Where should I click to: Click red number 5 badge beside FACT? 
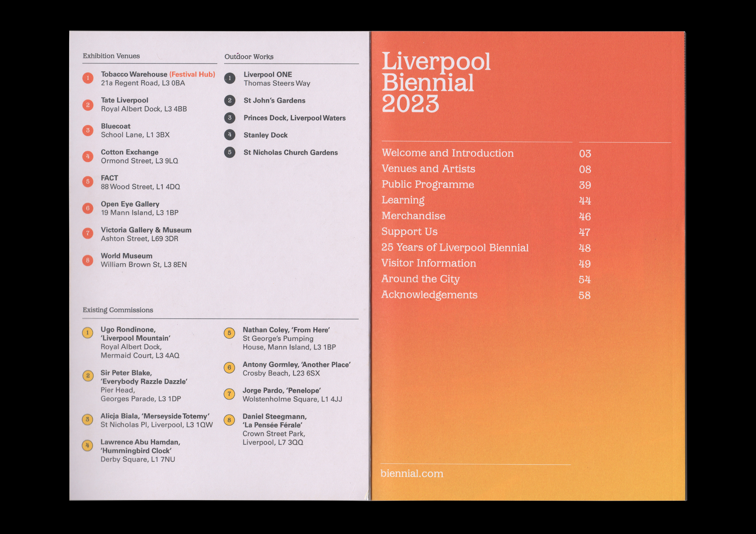coord(88,182)
